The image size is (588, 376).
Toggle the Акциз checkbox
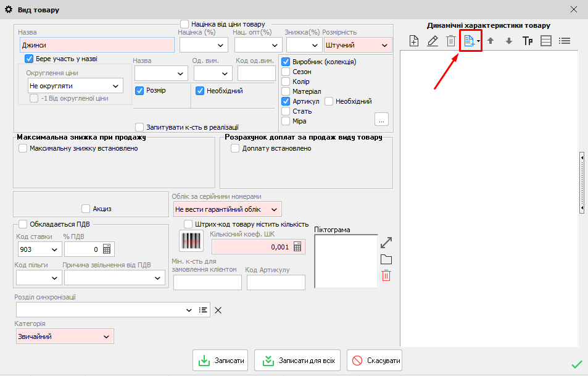(x=86, y=209)
